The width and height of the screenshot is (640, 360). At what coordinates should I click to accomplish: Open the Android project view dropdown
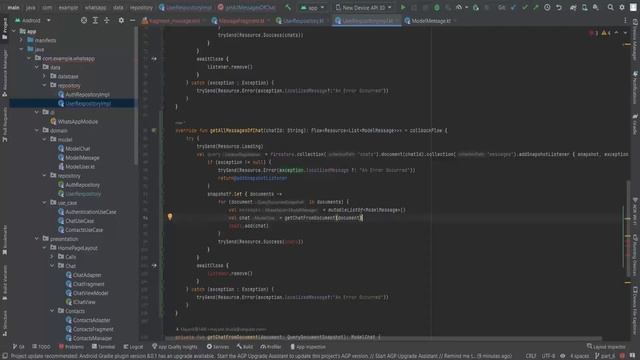click(x=33, y=20)
